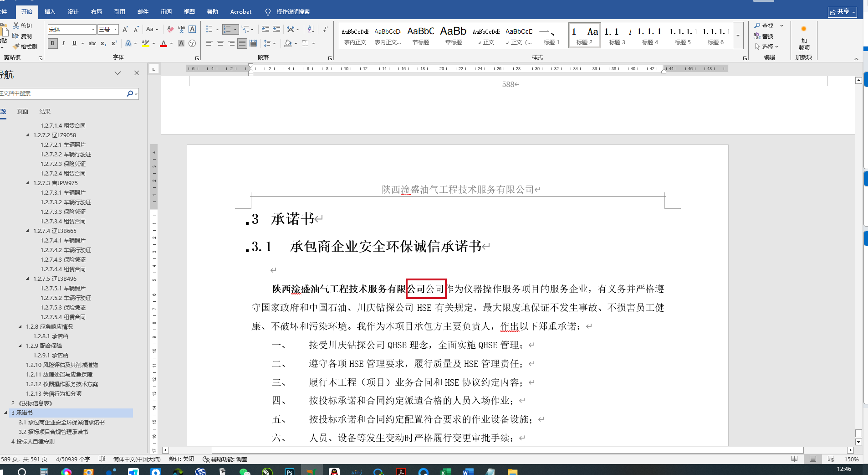Screen dimensions: 868x475
Task: Apply the red font color
Action: coord(163,43)
